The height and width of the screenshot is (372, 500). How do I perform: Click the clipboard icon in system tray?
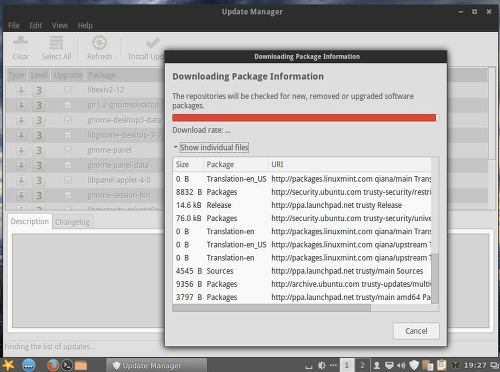click(427, 365)
